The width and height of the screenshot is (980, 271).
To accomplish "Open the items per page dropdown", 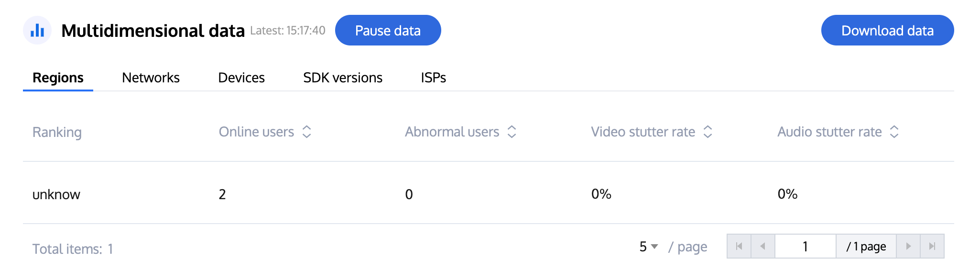I will pyautogui.click(x=649, y=247).
